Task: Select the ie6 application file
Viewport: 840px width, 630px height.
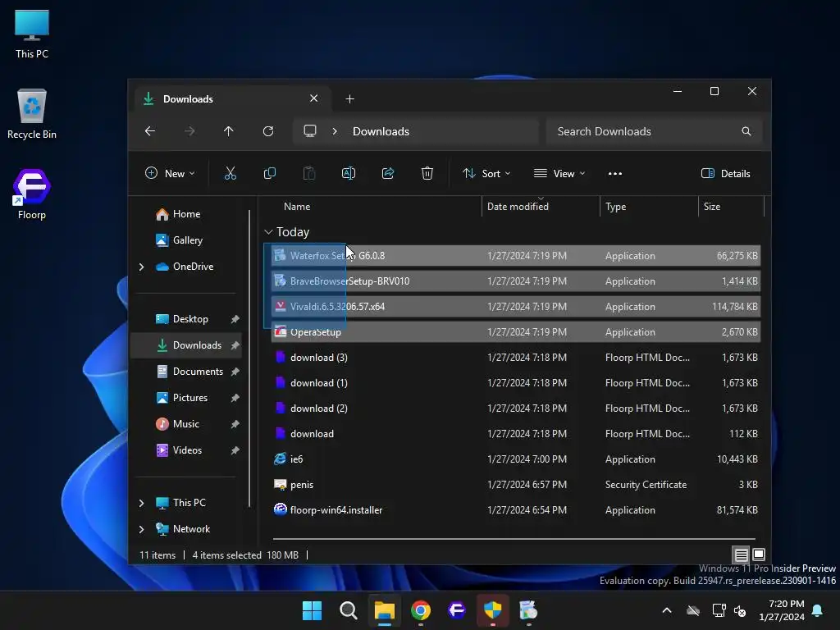Action: click(515, 459)
